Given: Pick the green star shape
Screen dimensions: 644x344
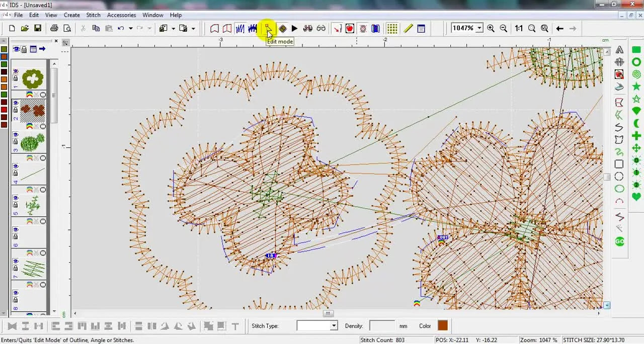Looking at the screenshot, I should pos(636,87).
